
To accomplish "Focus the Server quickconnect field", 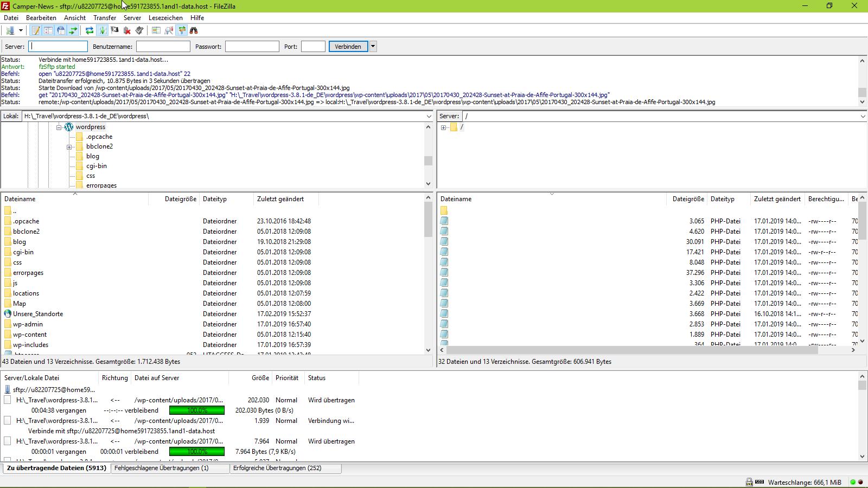I will pyautogui.click(x=58, y=47).
